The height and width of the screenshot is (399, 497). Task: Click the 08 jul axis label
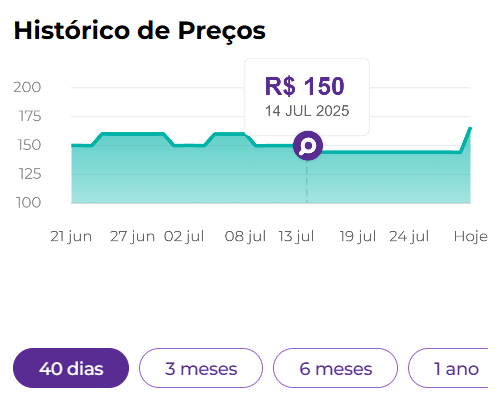tap(245, 236)
